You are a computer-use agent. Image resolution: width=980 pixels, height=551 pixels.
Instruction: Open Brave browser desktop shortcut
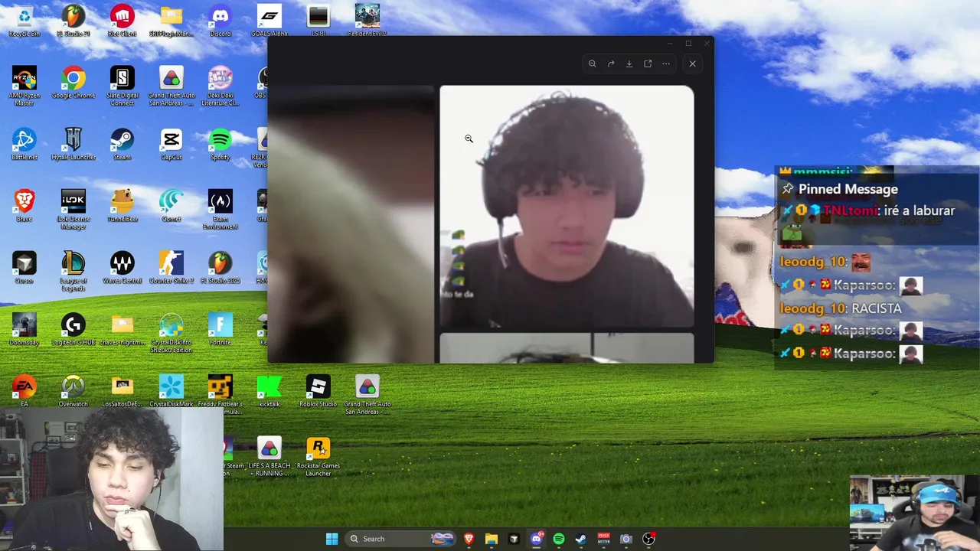[24, 206]
